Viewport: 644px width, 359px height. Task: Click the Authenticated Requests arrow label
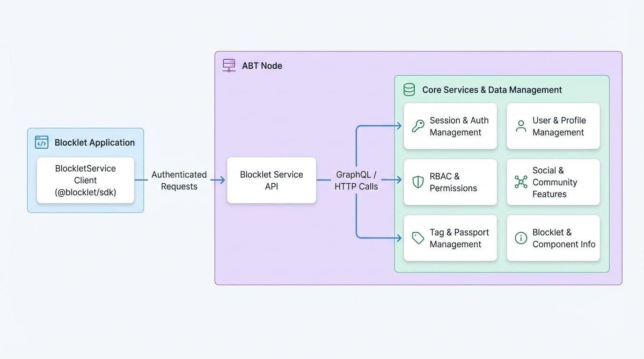[179, 180]
